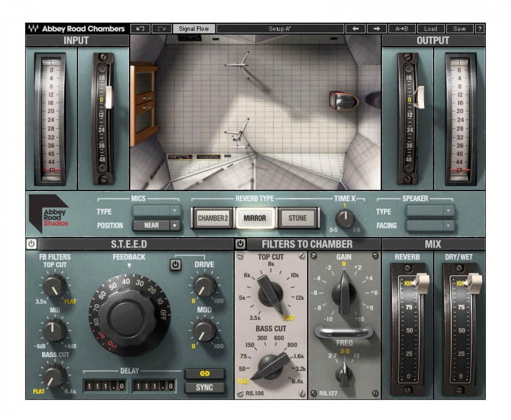Go to next preset with right arrow
Viewport: 511px width, 420px height.
tap(377, 29)
